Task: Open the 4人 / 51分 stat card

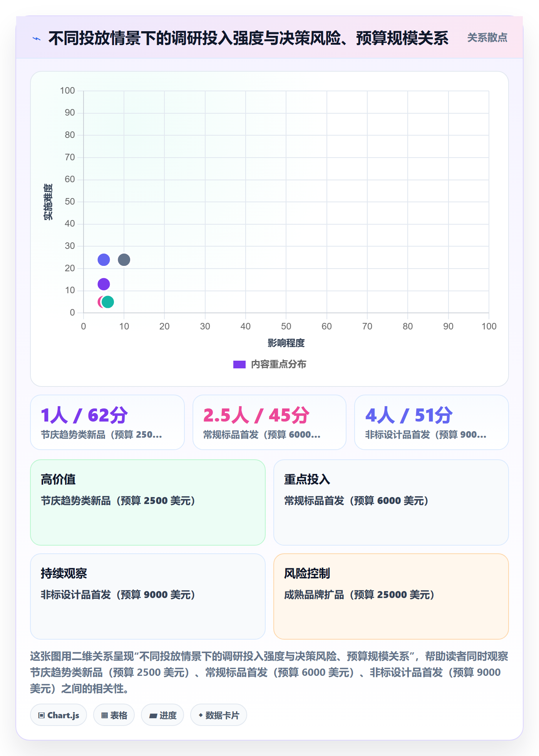Action: tap(432, 422)
